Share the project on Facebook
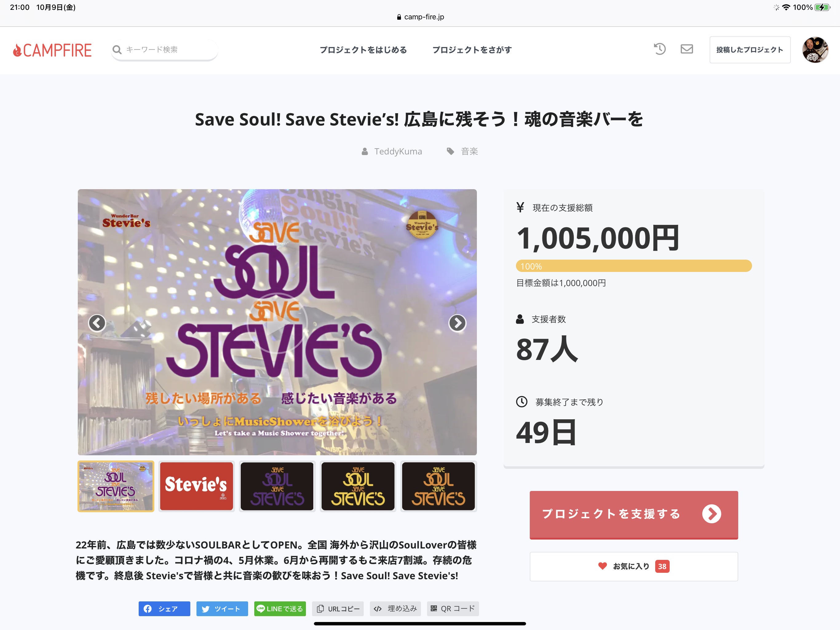The image size is (840, 630). point(164,609)
